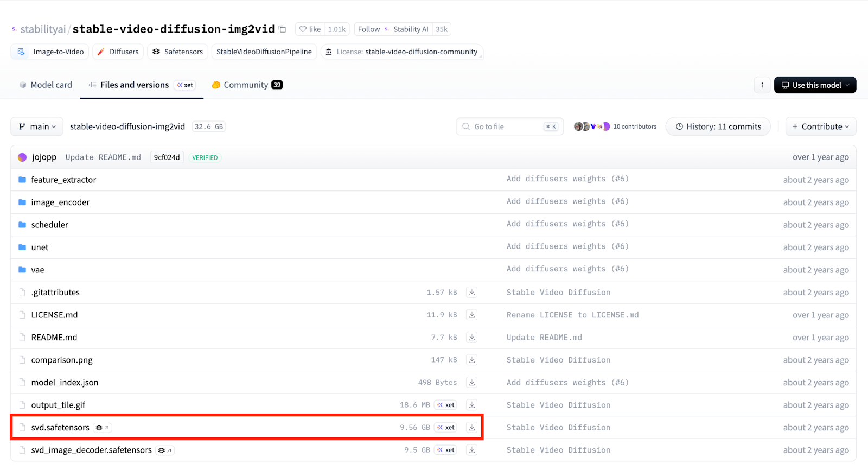Image resolution: width=868 pixels, height=470 pixels.
Task: Download the README.md file using its icon
Action: click(x=472, y=338)
